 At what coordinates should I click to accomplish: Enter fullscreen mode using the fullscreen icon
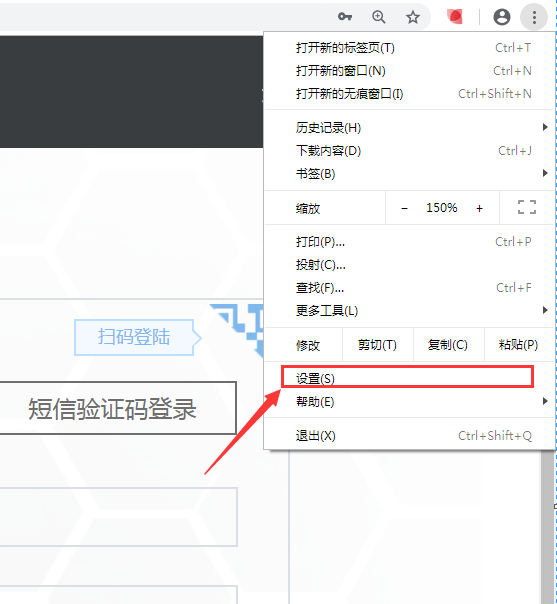tap(527, 207)
